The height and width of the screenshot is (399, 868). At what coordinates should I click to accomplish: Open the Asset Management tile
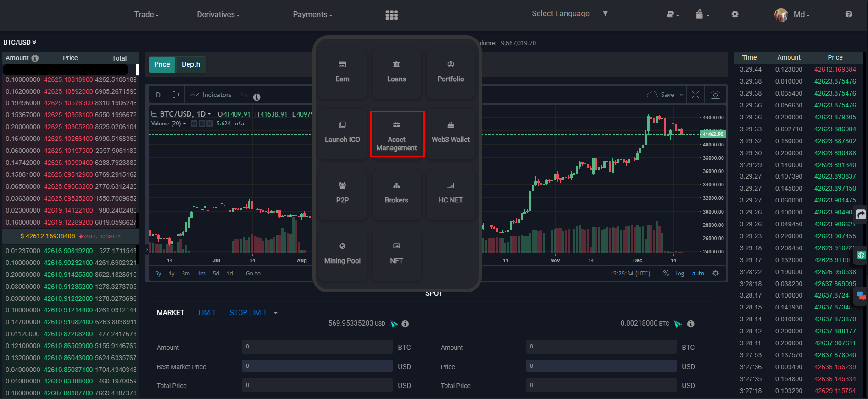[x=397, y=135]
